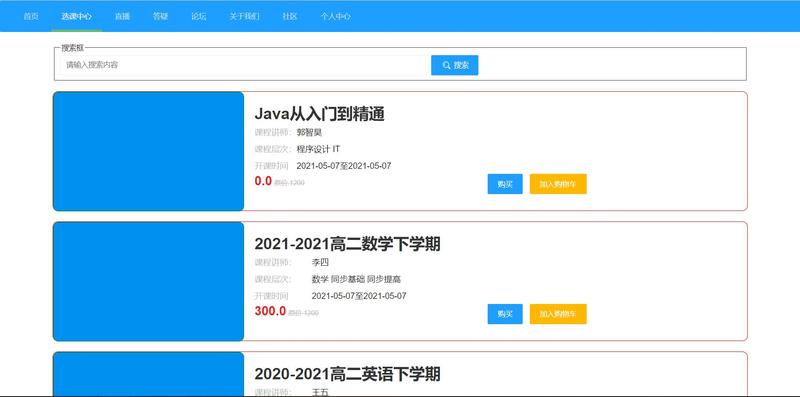Screen dimensions: 800x397
Task: Click the 搜索 search button
Action: pos(455,65)
